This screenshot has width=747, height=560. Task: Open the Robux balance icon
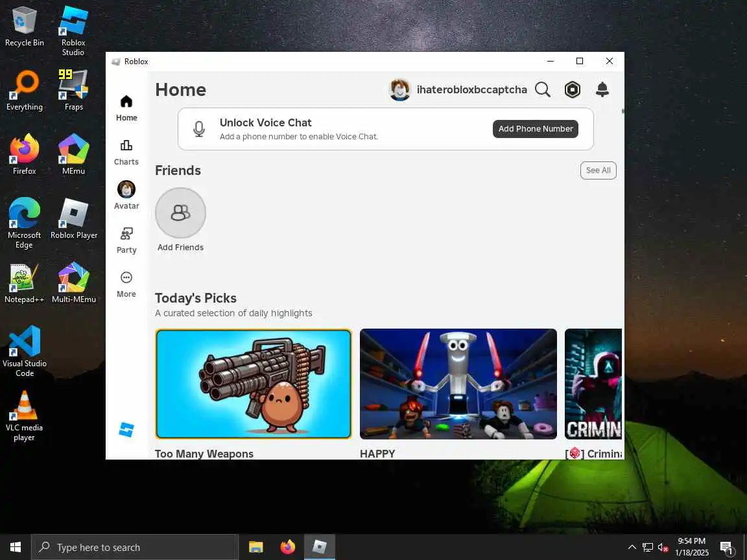click(572, 89)
